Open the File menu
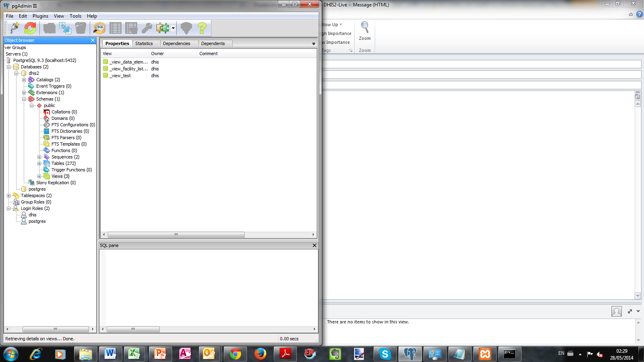The width and height of the screenshot is (644, 362). (x=10, y=16)
